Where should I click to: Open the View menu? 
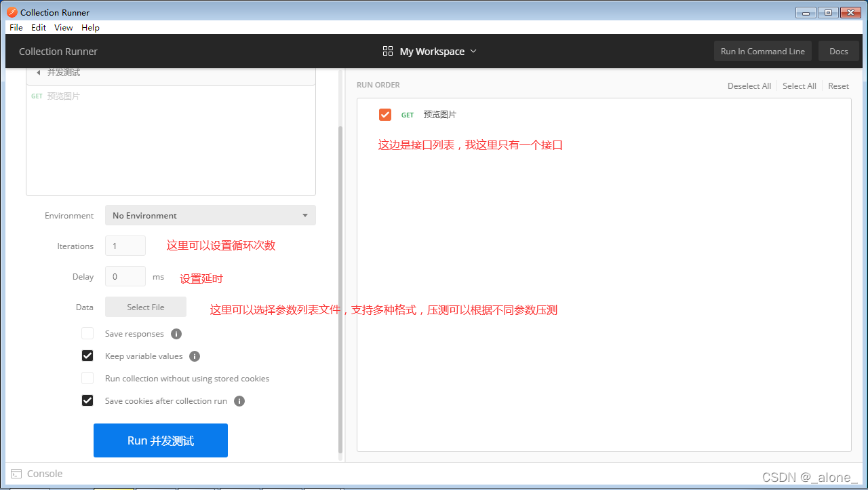(64, 27)
